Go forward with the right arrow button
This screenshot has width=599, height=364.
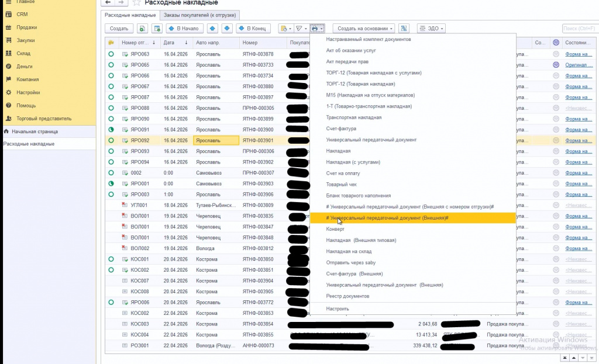pyautogui.click(x=121, y=2)
